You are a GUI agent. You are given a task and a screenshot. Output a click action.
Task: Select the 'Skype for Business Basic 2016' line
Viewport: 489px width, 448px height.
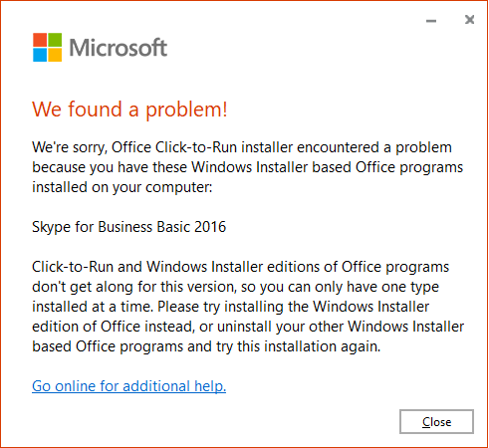pos(128,227)
